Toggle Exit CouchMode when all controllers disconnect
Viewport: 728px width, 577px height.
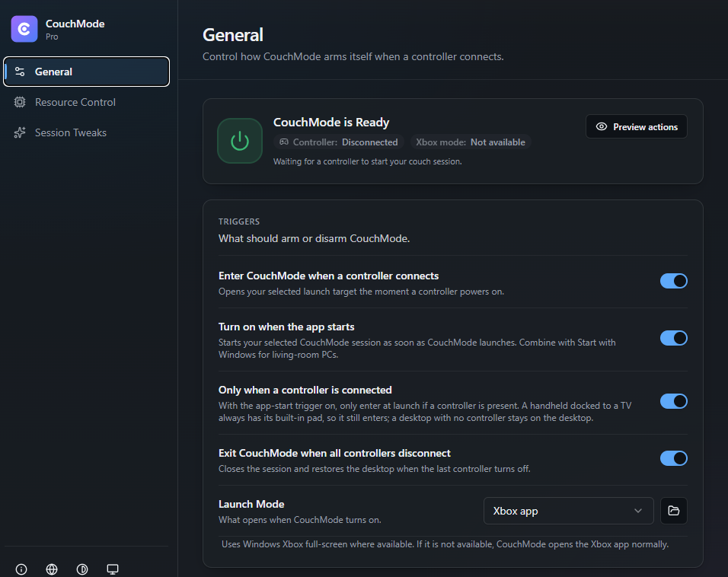coord(674,458)
